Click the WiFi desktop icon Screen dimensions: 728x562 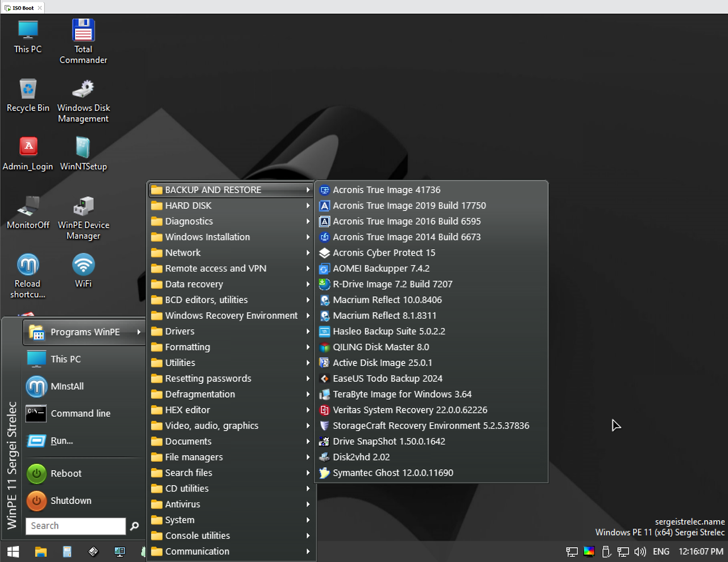point(83,265)
